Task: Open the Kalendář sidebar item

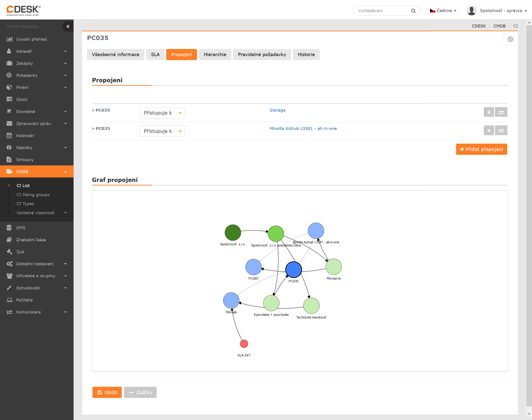Action: tap(25, 136)
